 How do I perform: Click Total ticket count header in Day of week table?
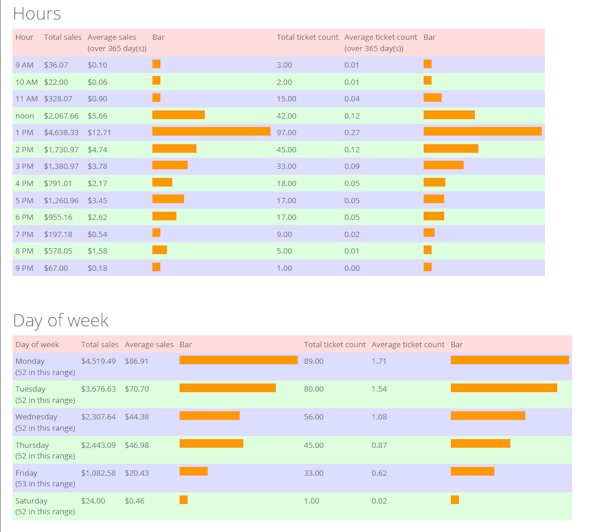pyautogui.click(x=334, y=344)
